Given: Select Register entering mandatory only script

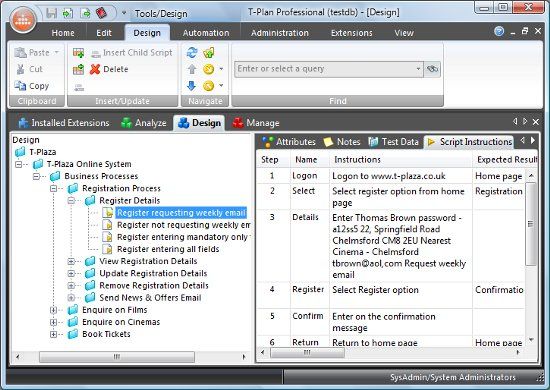Looking at the screenshot, I should [183, 237].
